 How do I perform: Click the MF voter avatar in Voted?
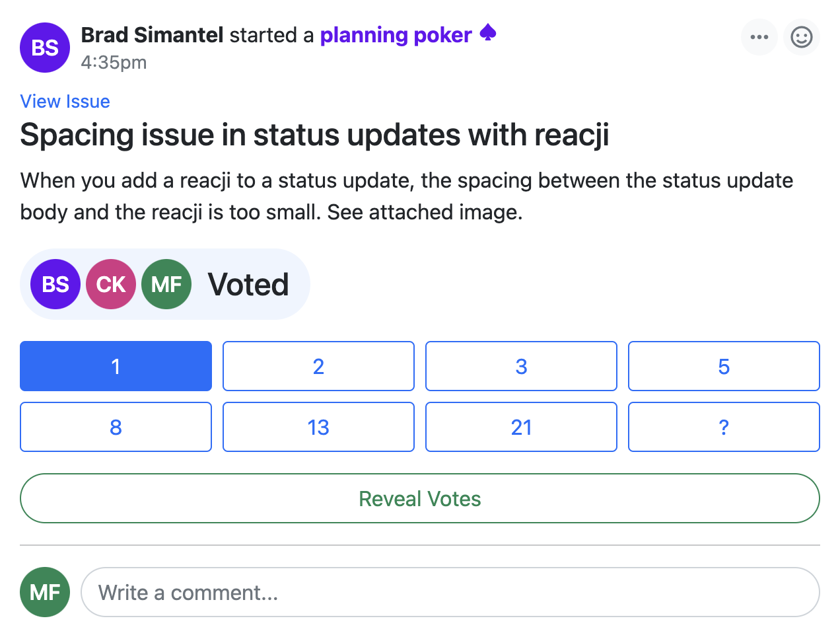click(166, 284)
